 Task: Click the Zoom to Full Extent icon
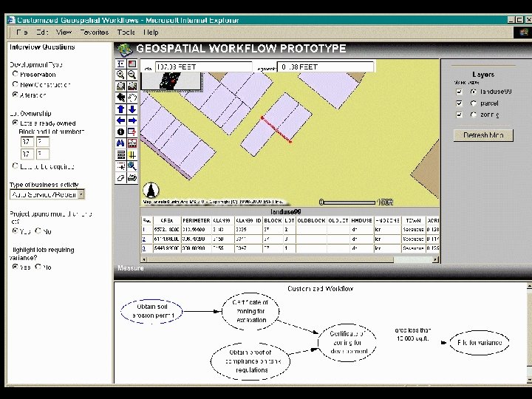(120, 86)
